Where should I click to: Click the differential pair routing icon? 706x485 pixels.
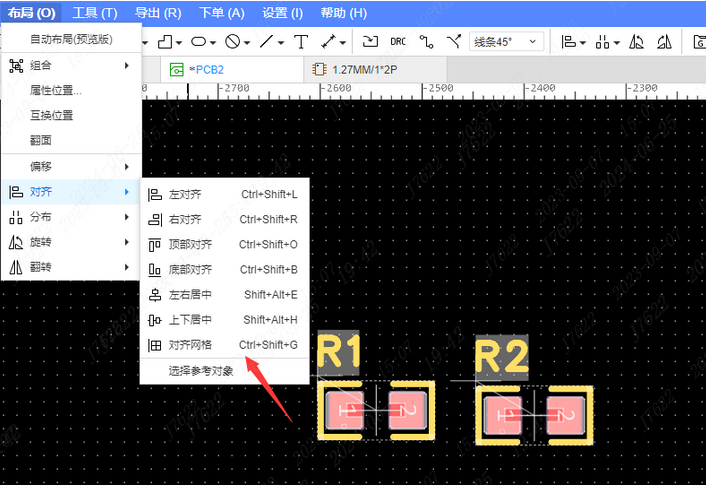[454, 42]
